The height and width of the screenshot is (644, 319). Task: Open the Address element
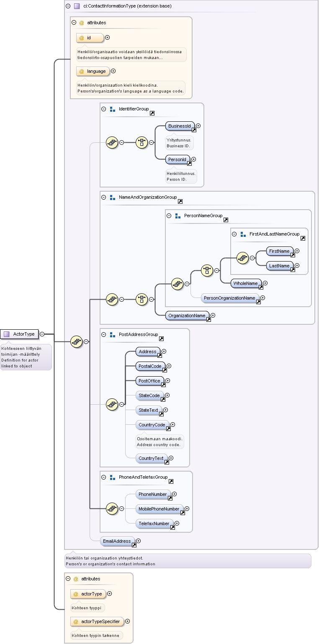click(148, 352)
